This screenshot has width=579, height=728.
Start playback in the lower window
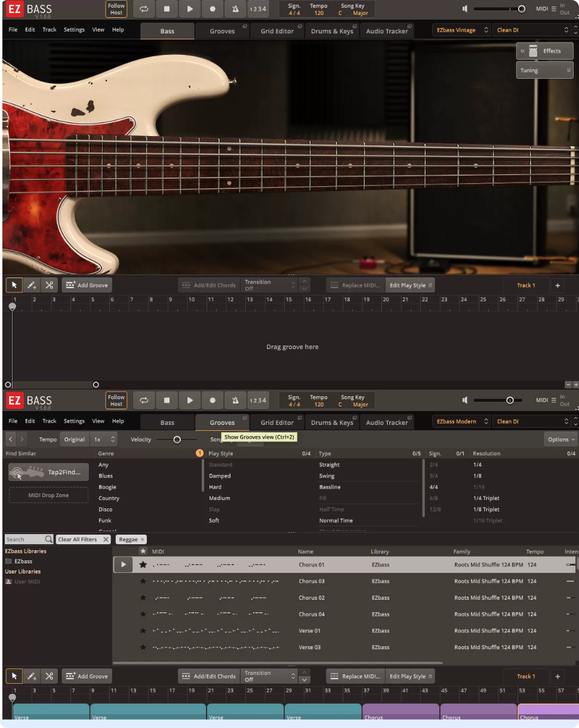(x=190, y=400)
